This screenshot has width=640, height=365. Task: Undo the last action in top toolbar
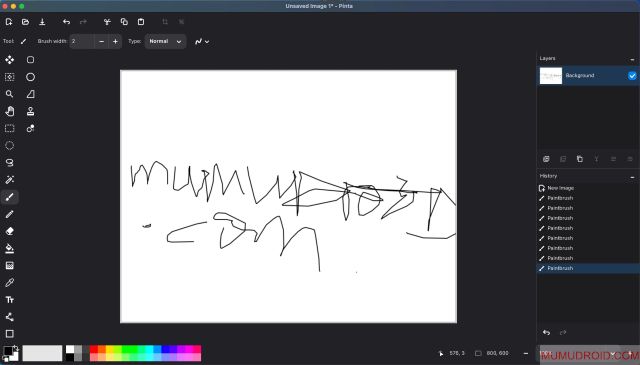67,22
